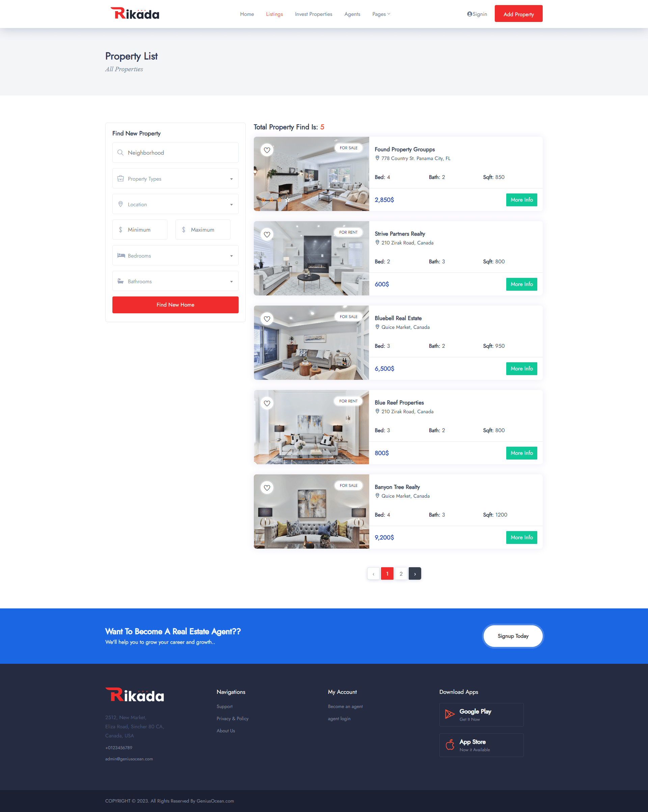Go to page 2 of property listings

click(401, 573)
